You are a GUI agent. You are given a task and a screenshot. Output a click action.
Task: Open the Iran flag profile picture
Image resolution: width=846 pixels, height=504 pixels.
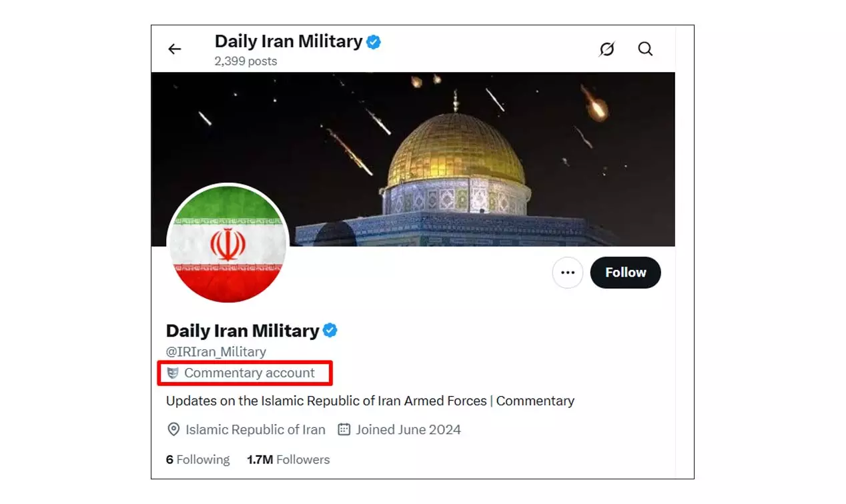pos(228,245)
